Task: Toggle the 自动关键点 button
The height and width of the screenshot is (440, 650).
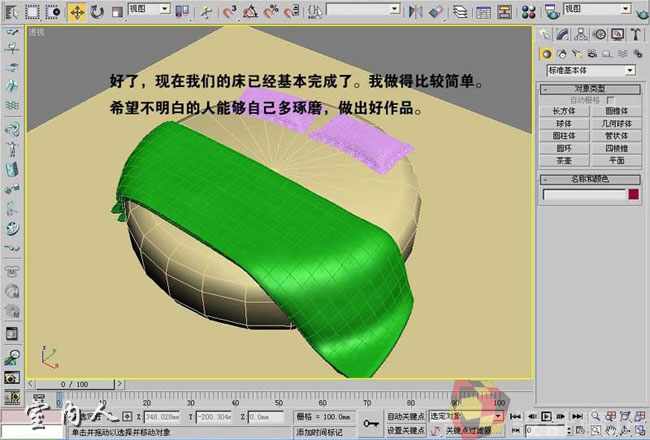Action: click(405, 416)
